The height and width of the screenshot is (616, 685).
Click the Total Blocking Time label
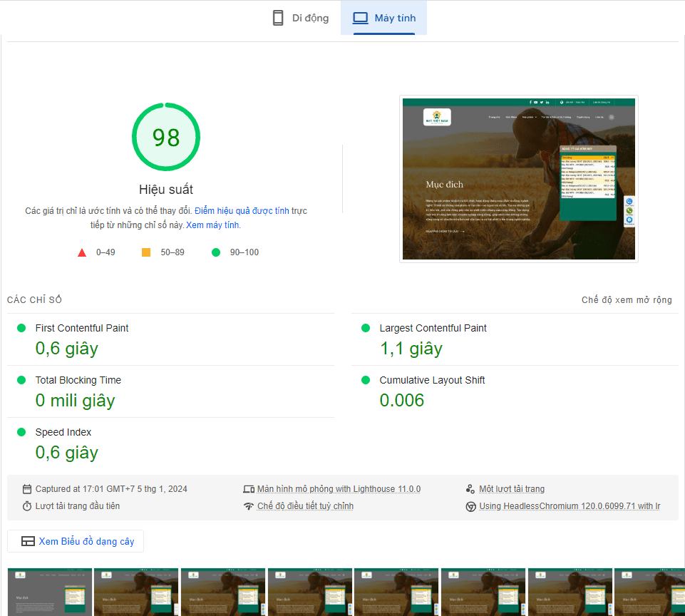pyautogui.click(x=78, y=380)
